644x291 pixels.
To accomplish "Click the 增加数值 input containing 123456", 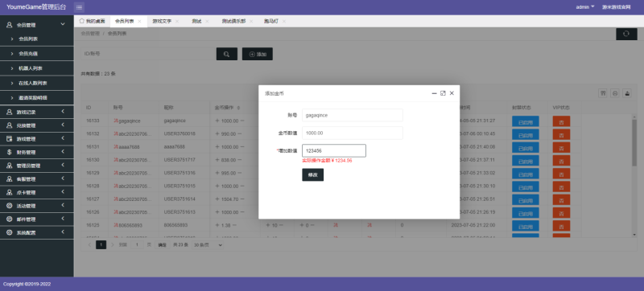I will point(334,151).
